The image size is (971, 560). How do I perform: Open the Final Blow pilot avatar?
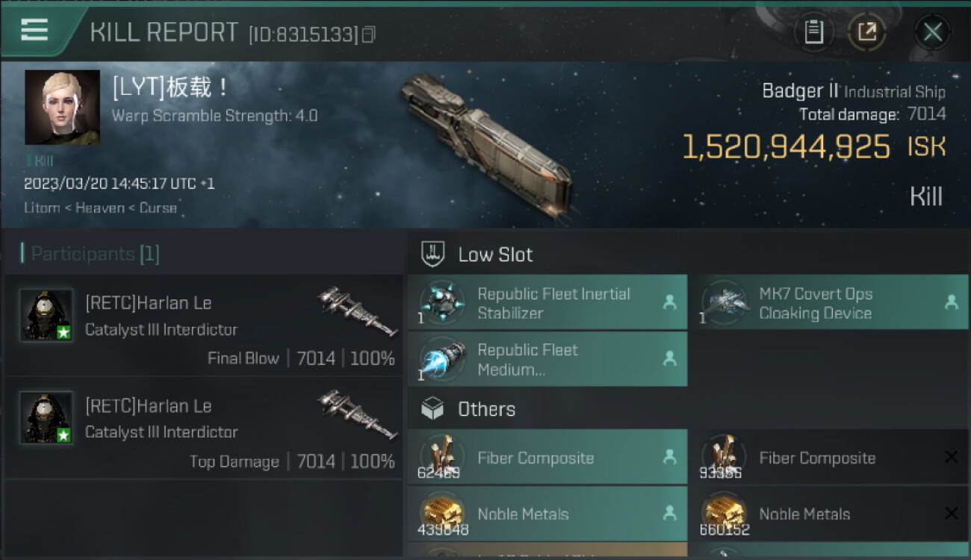coord(46,315)
